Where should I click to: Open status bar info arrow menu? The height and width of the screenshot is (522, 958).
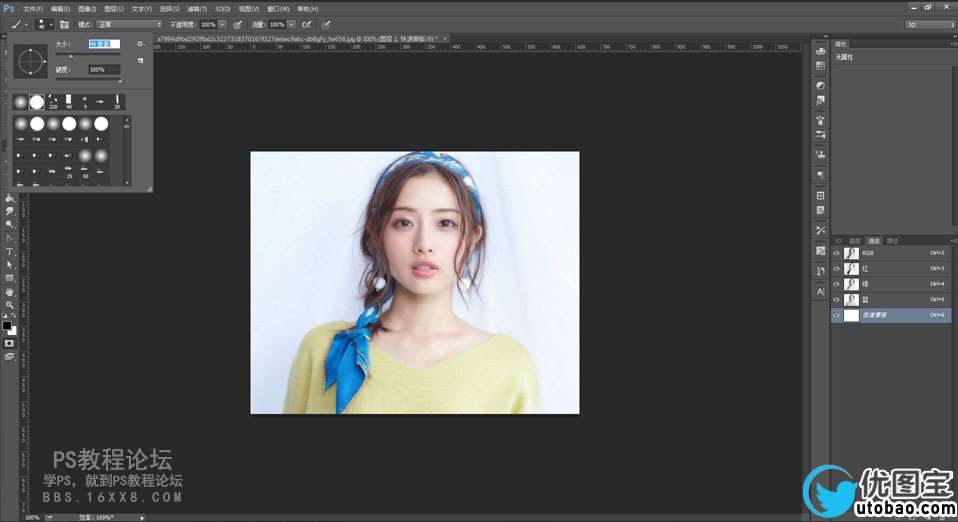pos(142,518)
